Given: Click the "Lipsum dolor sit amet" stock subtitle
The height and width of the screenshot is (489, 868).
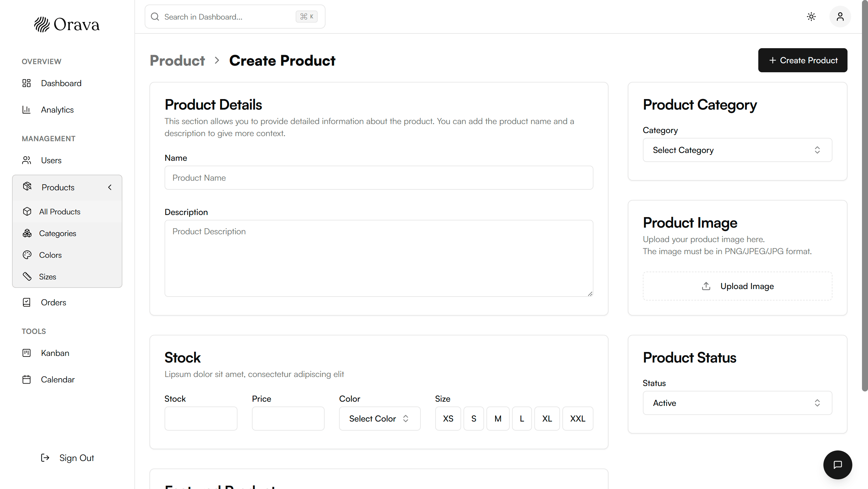Looking at the screenshot, I should [x=254, y=374].
